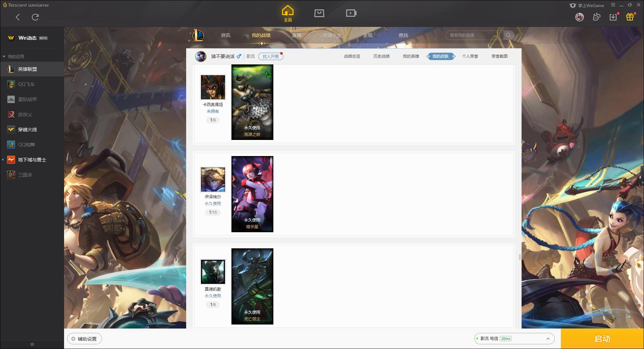Open the video/live icon in top bar
This screenshot has width=644, height=349.
[x=351, y=13]
